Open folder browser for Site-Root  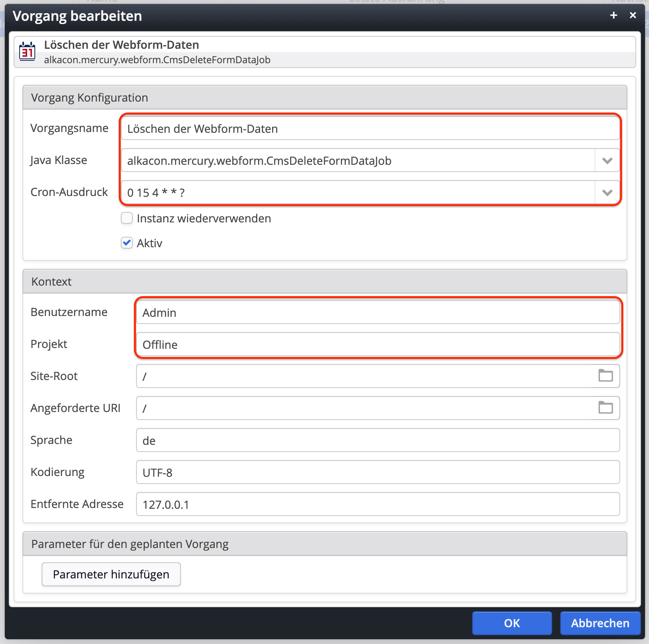(605, 376)
